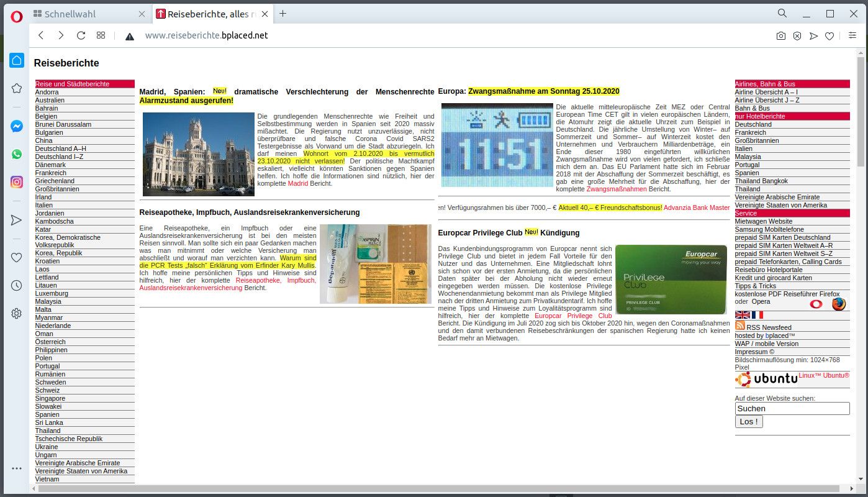Click the Firefox logo on webpage
868x497 pixels.
(x=839, y=304)
